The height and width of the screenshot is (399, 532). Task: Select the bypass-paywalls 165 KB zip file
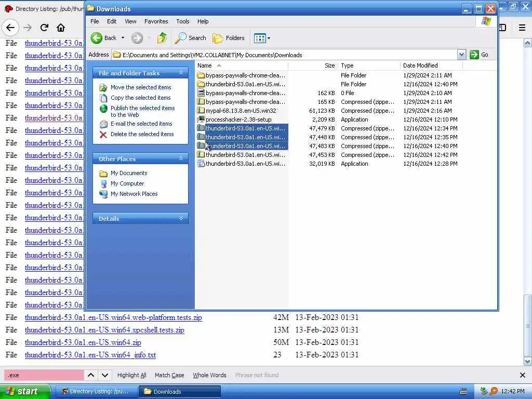pos(242,102)
